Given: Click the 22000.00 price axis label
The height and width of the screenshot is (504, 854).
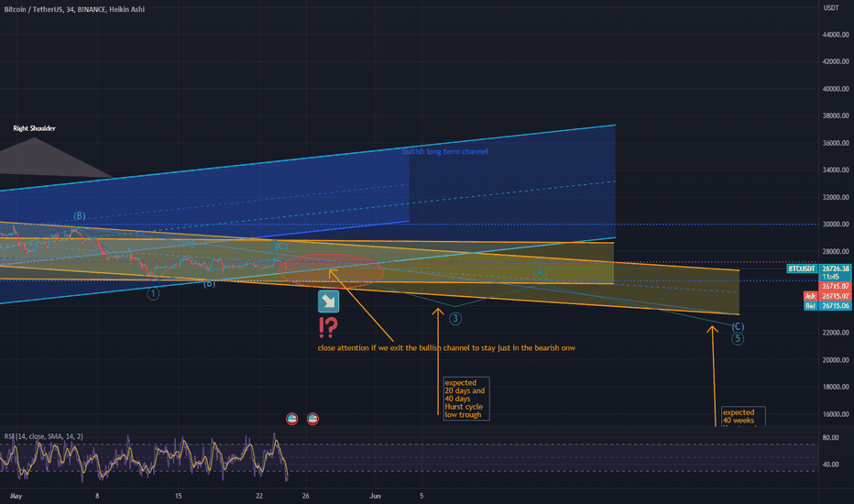Looking at the screenshot, I should click(x=836, y=333).
